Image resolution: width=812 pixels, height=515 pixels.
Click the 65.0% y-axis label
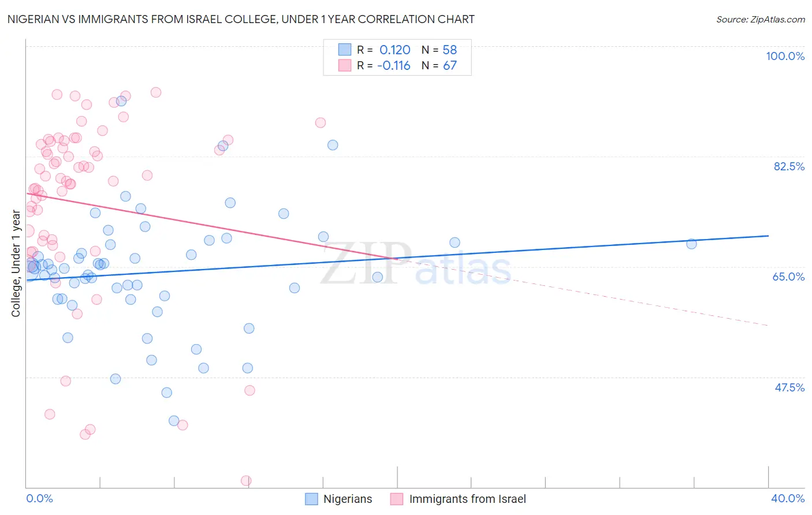click(789, 277)
